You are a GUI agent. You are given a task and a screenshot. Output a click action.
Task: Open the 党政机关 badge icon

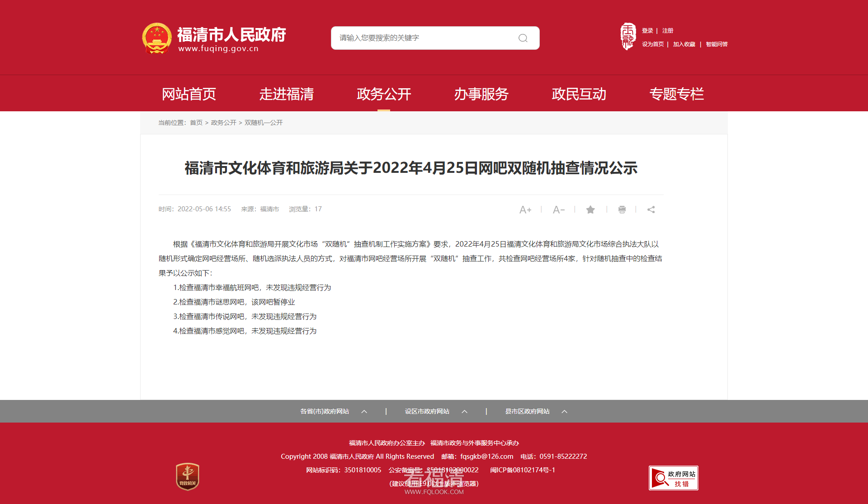(188, 476)
